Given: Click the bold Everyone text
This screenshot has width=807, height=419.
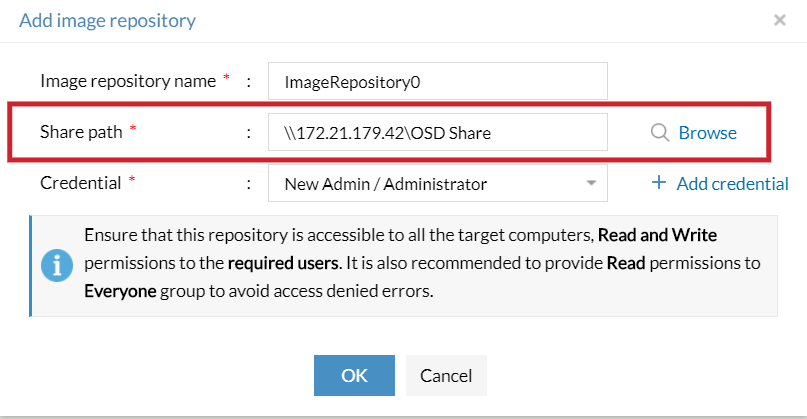Looking at the screenshot, I should pyautogui.click(x=122, y=292).
